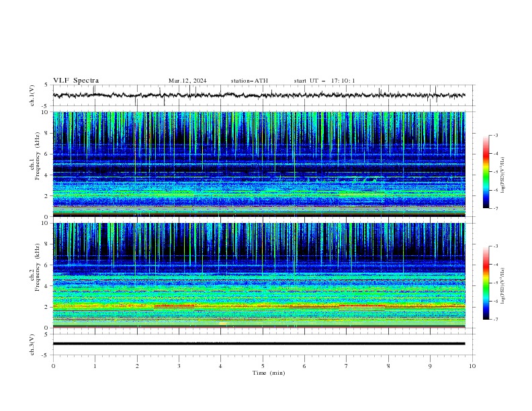Click the "10" tick on ch.1 frequency axis
This screenshot has width=532, height=411.
click(x=48, y=112)
